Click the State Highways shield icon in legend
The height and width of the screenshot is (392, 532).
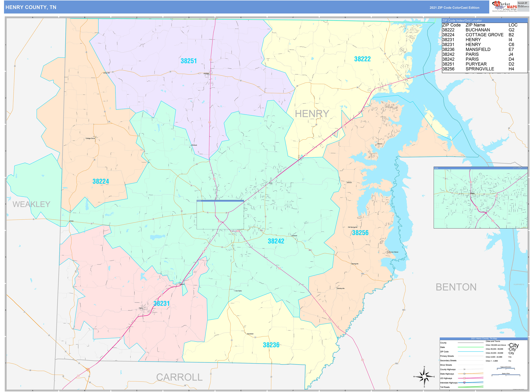pos(465,374)
